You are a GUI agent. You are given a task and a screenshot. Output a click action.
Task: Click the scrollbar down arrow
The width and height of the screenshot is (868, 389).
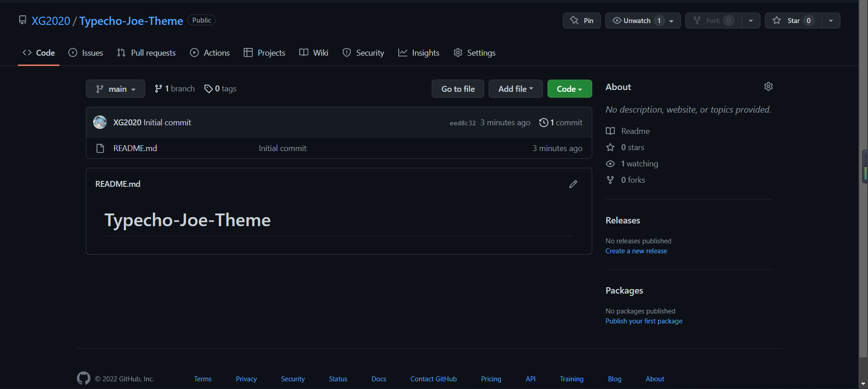pyautogui.click(x=863, y=384)
